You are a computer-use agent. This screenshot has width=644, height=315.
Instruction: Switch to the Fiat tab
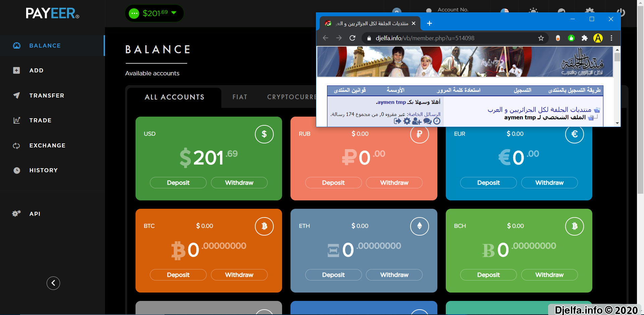[x=240, y=97]
